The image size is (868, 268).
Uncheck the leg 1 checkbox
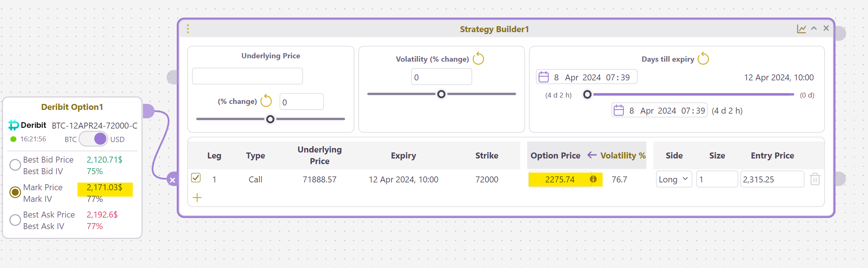click(196, 178)
